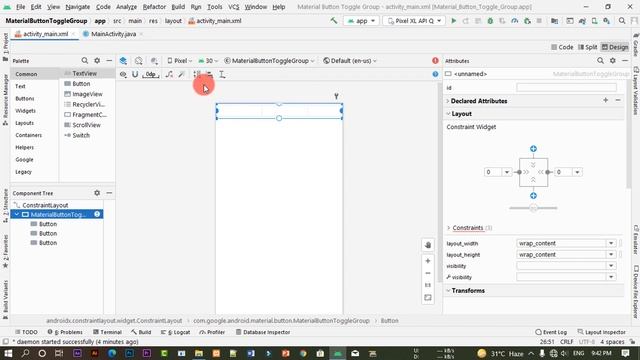Viewport: 640px width, 360px height.
Task: Open the File menu
Action: point(20,7)
